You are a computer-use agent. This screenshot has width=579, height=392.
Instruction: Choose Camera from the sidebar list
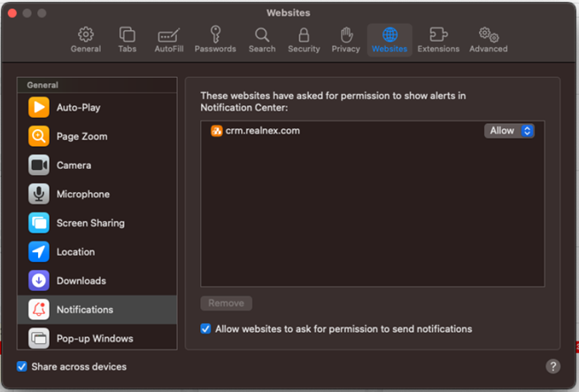[x=73, y=165]
